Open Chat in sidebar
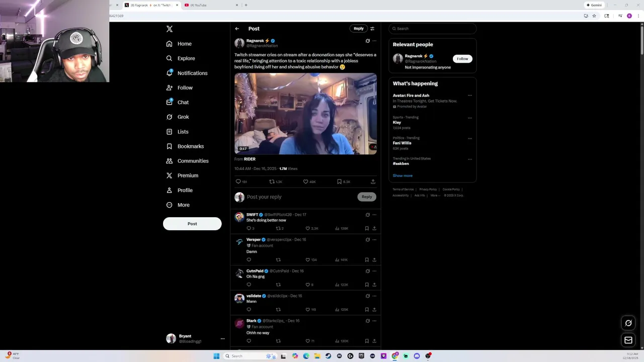Screen dimensions: 644x362 coord(178,102)
